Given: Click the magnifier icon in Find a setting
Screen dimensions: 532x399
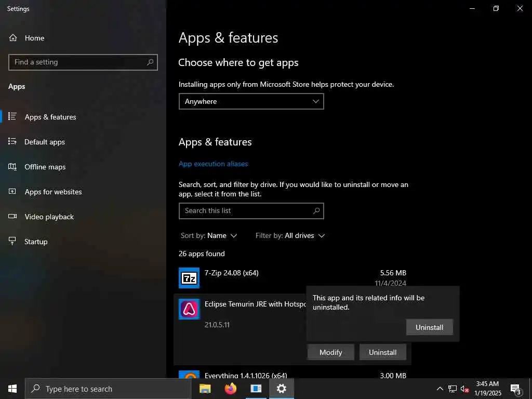Looking at the screenshot, I should click(x=150, y=62).
